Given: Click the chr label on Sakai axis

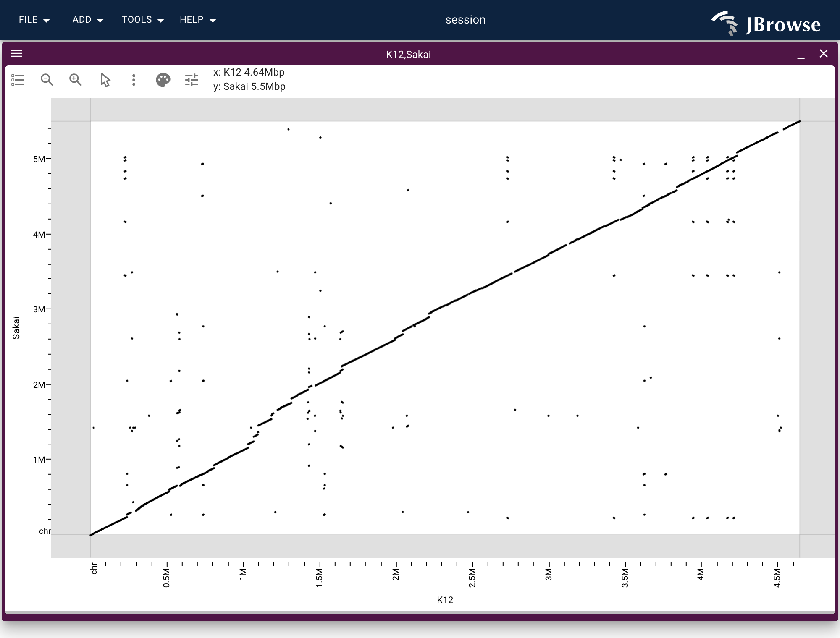Looking at the screenshot, I should click(x=45, y=531).
